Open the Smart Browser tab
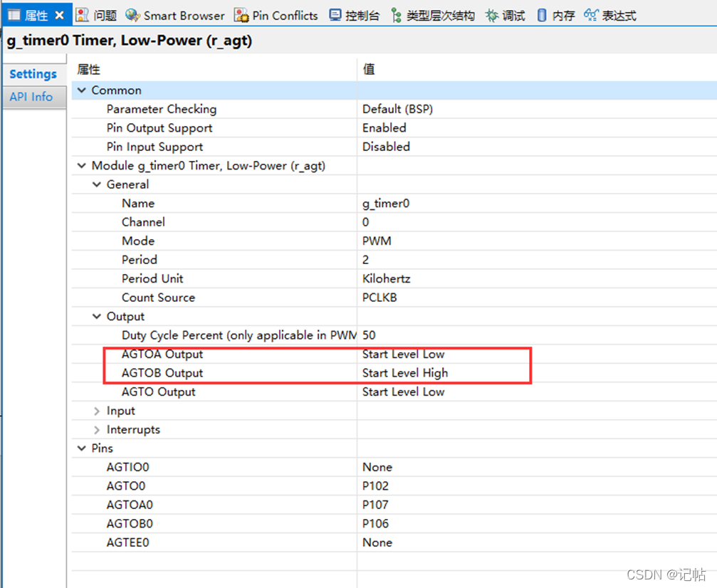717x588 pixels. point(184,16)
